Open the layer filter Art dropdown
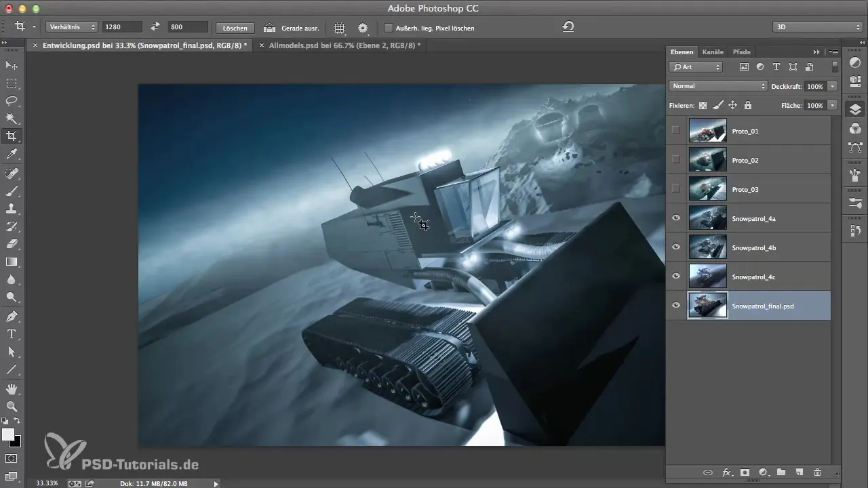868x488 pixels. 696,67
